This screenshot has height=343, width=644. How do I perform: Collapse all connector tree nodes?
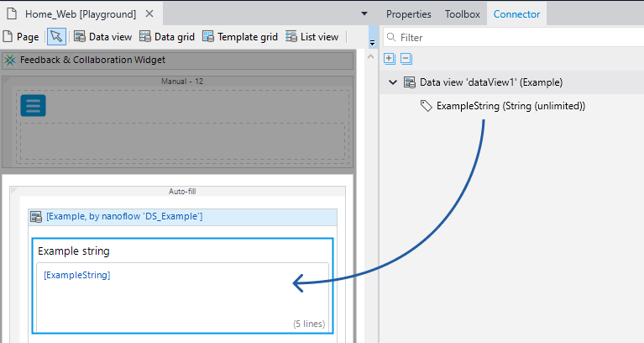click(406, 58)
